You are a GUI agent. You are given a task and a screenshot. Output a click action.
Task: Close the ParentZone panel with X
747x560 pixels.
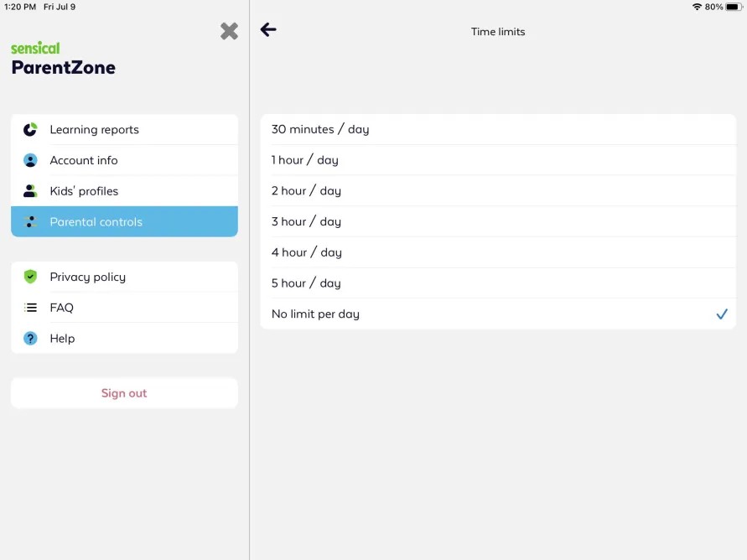pos(229,31)
